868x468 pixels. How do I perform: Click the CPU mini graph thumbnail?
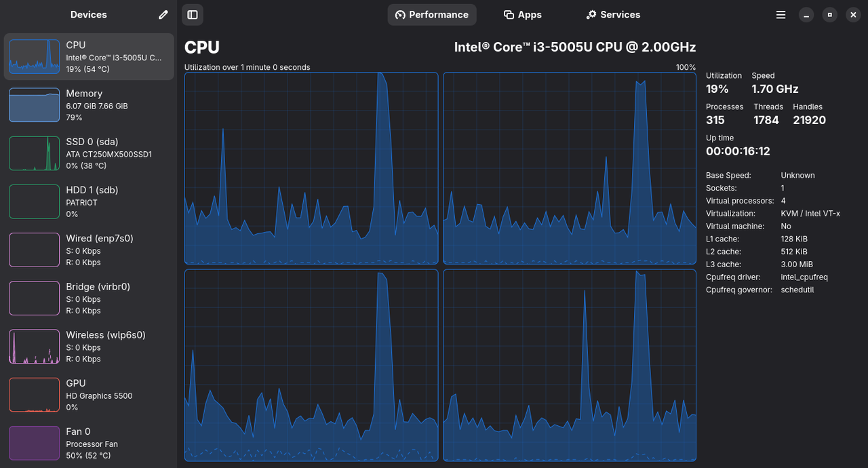click(34, 57)
